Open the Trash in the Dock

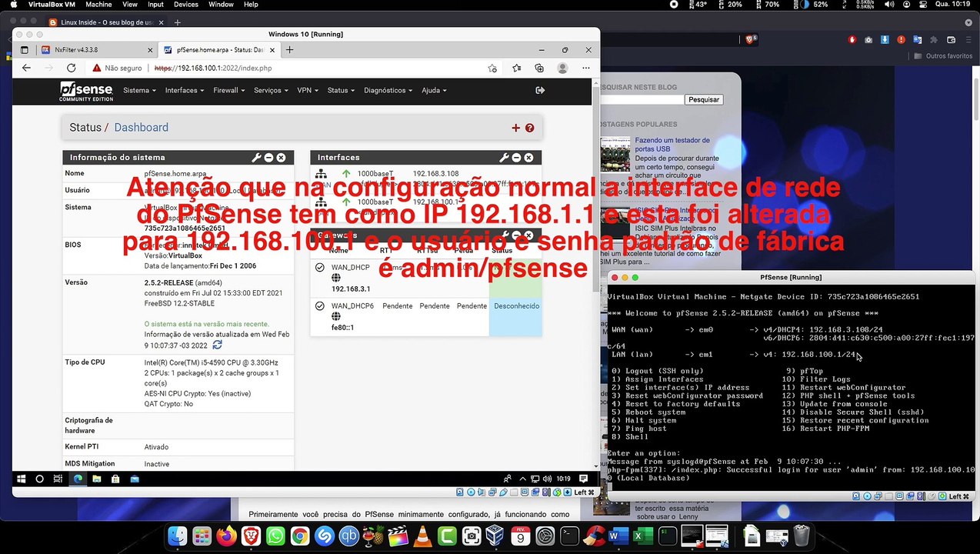[x=802, y=536]
